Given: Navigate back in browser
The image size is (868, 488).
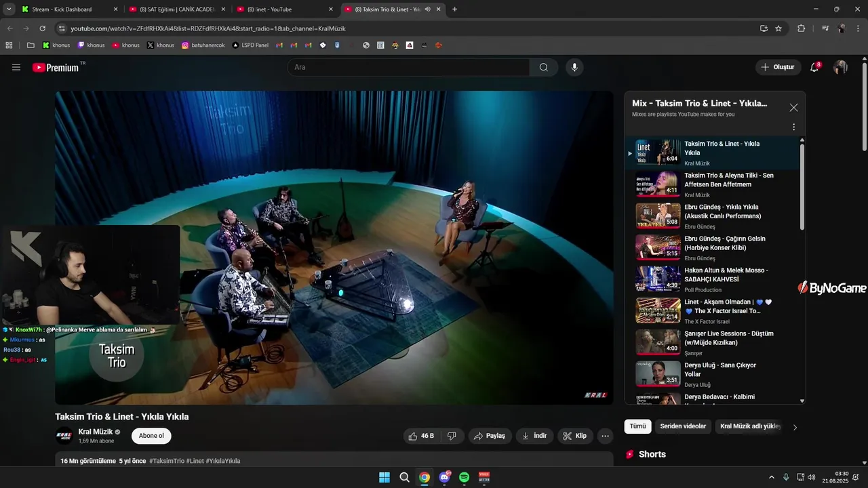Looking at the screenshot, I should (x=10, y=28).
